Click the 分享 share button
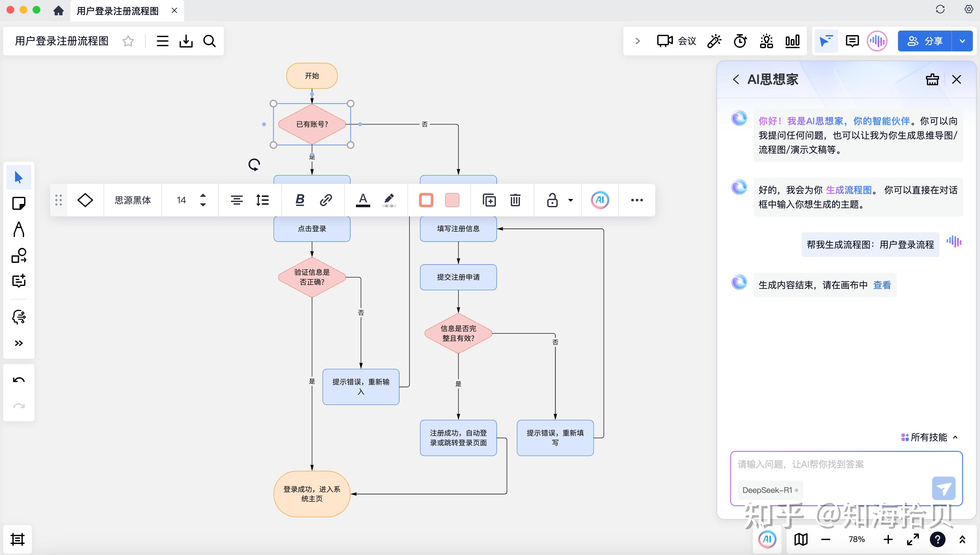Image resolution: width=980 pixels, height=555 pixels. point(925,41)
